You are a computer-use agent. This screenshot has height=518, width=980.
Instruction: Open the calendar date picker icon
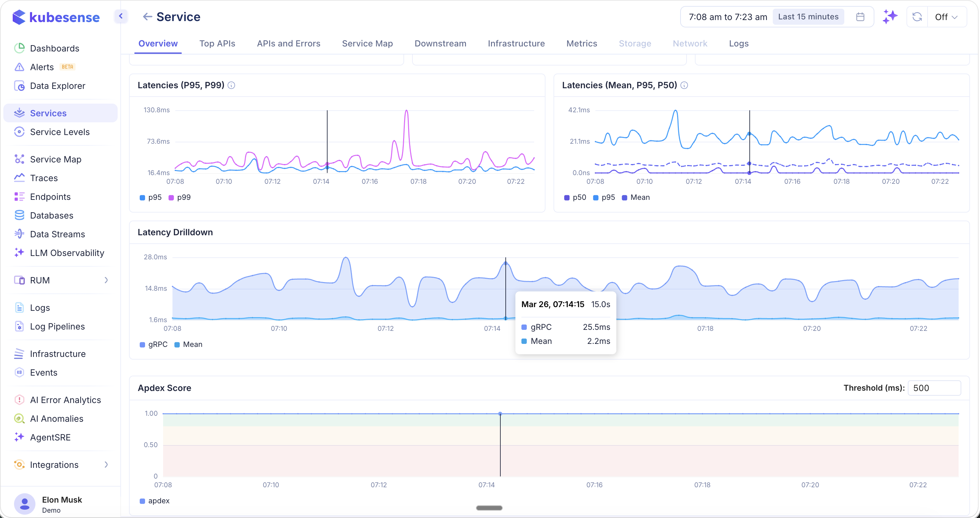(860, 16)
